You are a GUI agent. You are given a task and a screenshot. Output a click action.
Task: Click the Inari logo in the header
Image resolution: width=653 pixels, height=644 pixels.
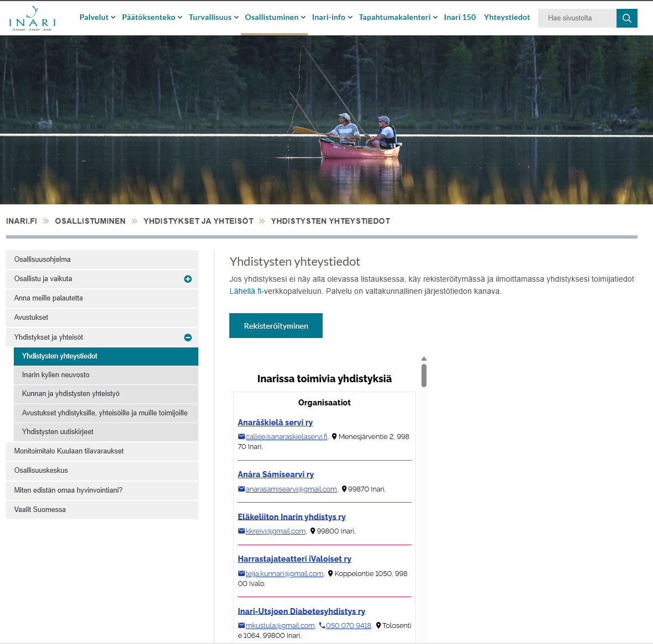pyautogui.click(x=32, y=18)
